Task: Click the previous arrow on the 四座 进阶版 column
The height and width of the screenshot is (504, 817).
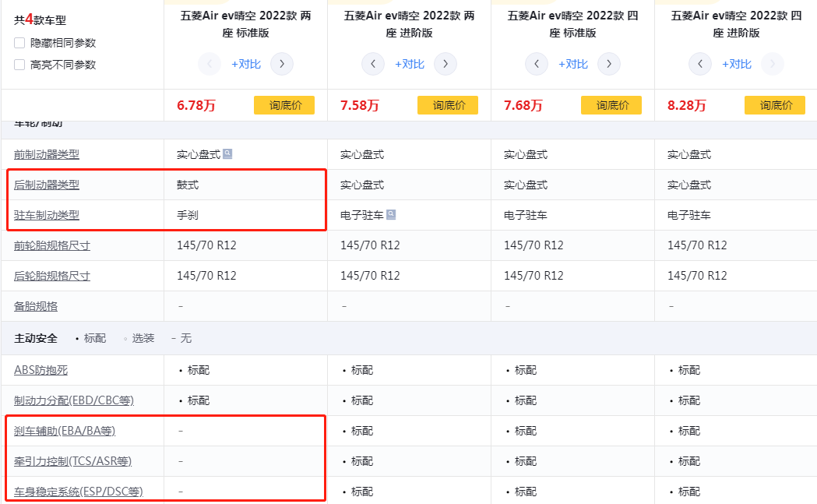Action: click(700, 64)
